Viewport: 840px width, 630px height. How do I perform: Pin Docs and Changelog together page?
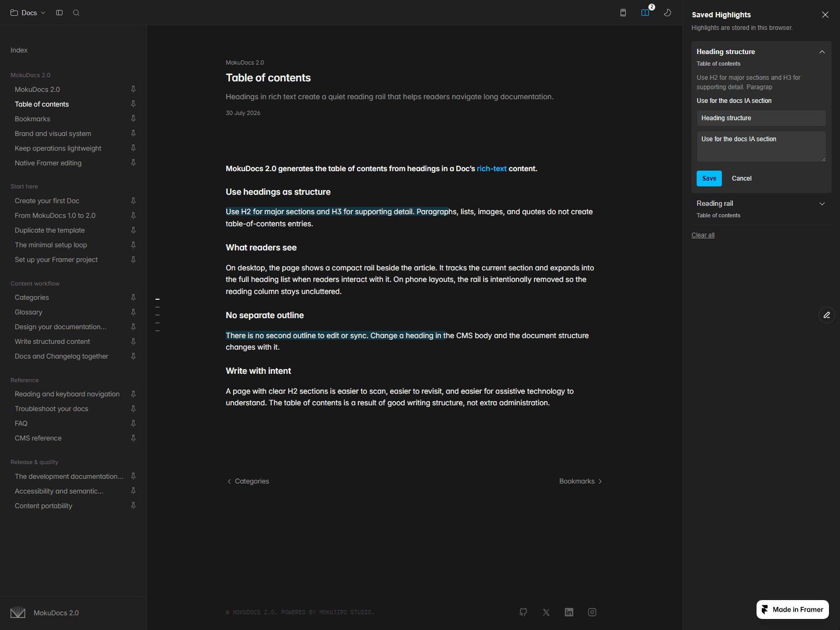[133, 356]
